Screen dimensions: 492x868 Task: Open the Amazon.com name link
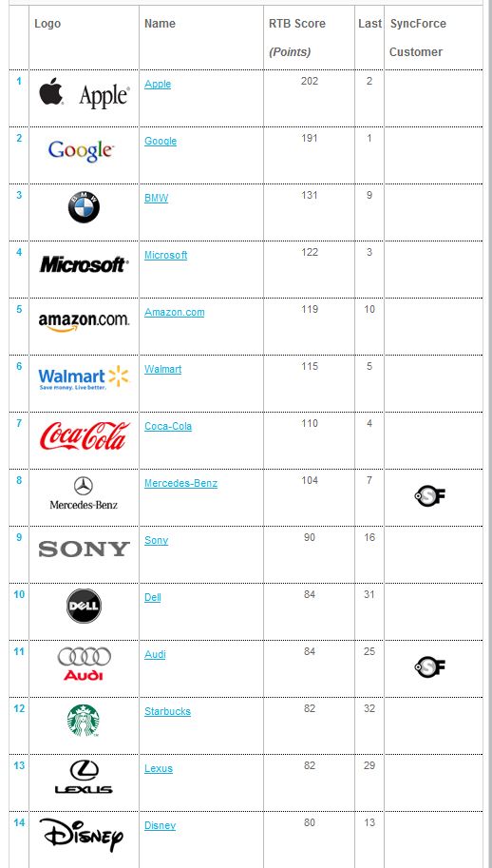pyautogui.click(x=174, y=312)
